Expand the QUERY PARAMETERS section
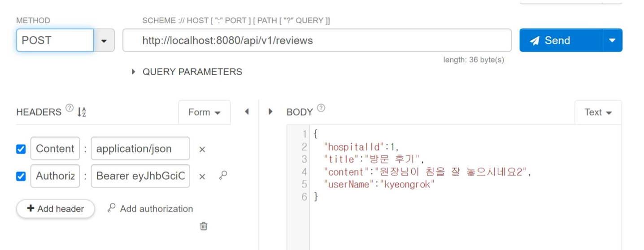 (x=187, y=72)
